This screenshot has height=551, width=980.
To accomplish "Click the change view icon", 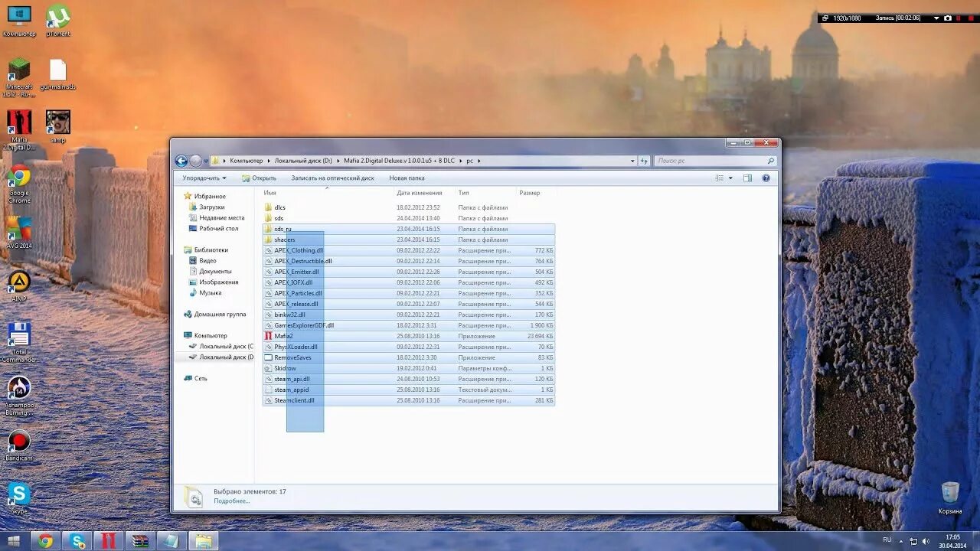I will tap(719, 178).
